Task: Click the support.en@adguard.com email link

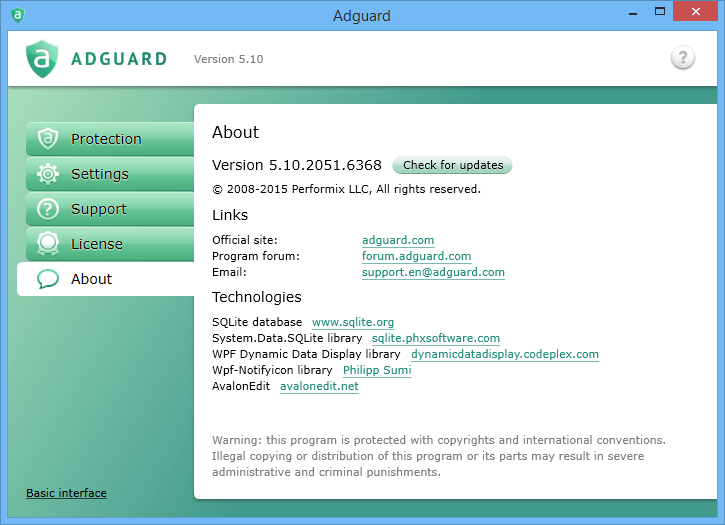Action: click(x=433, y=272)
